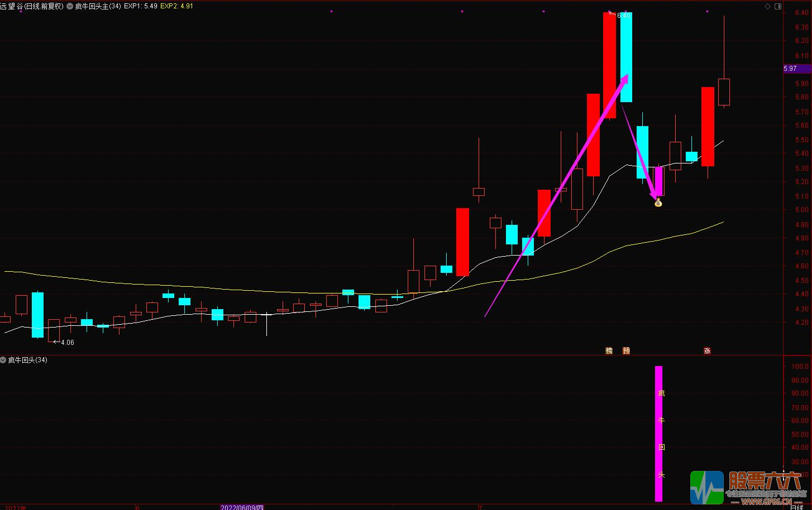Open the 疯牛回头(34) sub-panel dropdown arrow
This screenshot has height=510, width=812.
point(3,360)
